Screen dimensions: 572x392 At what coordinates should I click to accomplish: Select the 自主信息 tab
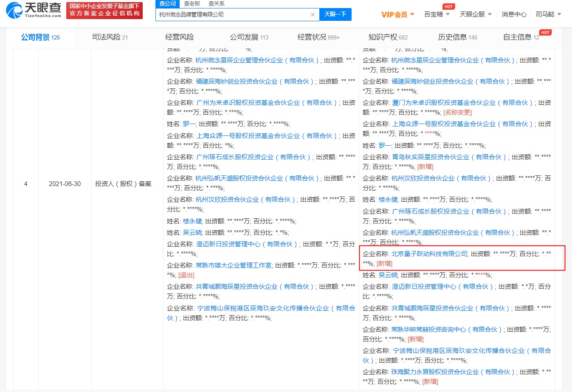pyautogui.click(x=521, y=37)
